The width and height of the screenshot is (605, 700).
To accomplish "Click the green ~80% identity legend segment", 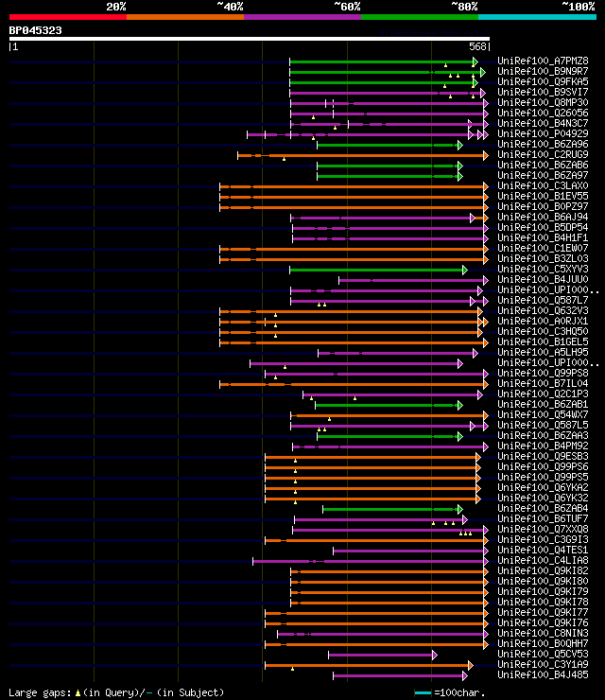I will [420, 17].
